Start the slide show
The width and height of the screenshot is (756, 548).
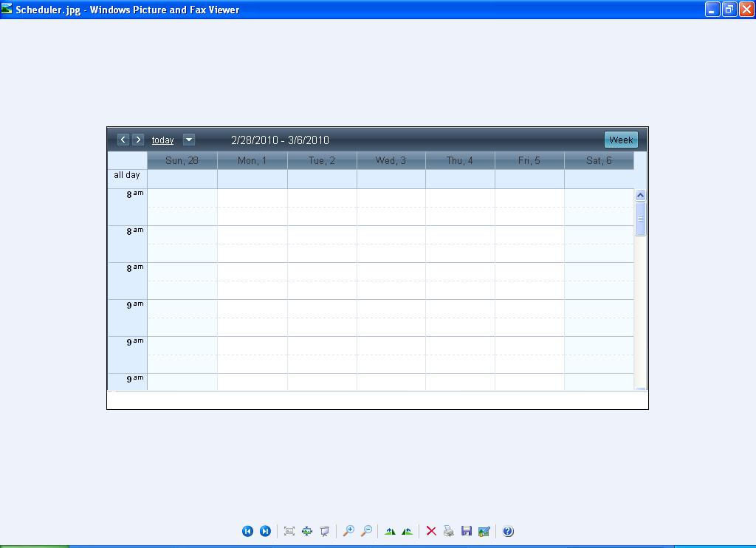pyautogui.click(x=325, y=531)
